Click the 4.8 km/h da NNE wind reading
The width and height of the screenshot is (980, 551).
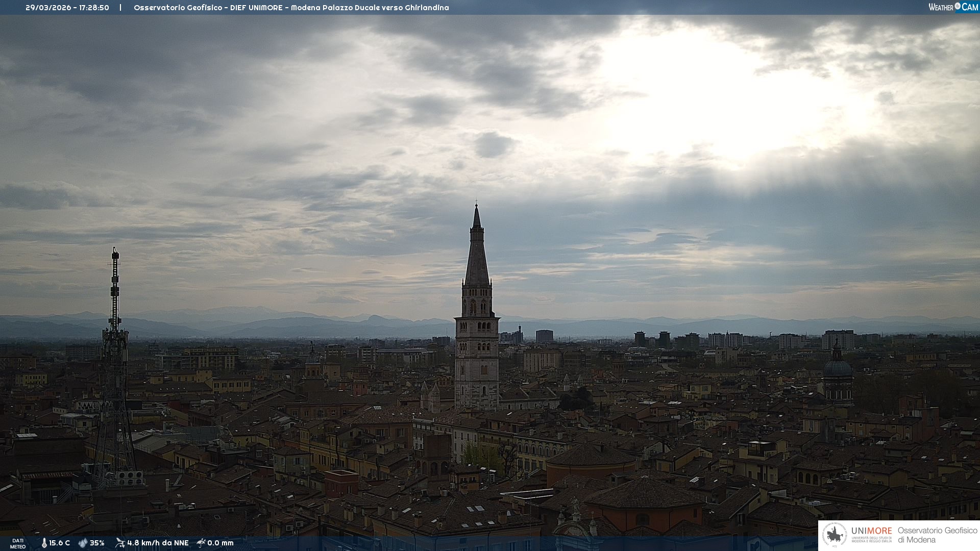(x=158, y=543)
